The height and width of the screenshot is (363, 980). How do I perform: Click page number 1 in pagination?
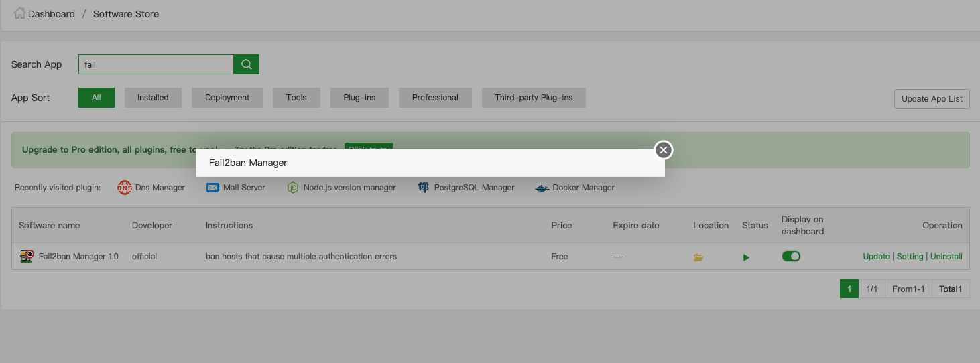[849, 289]
